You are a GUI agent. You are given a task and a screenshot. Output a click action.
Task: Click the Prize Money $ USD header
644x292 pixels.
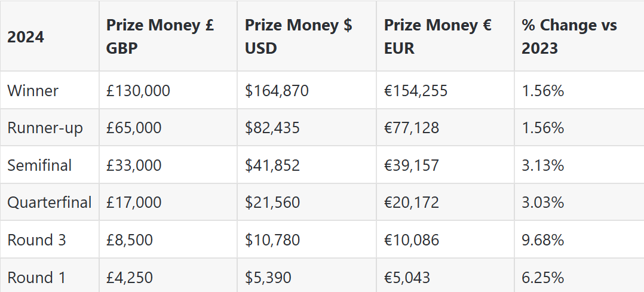(x=299, y=36)
